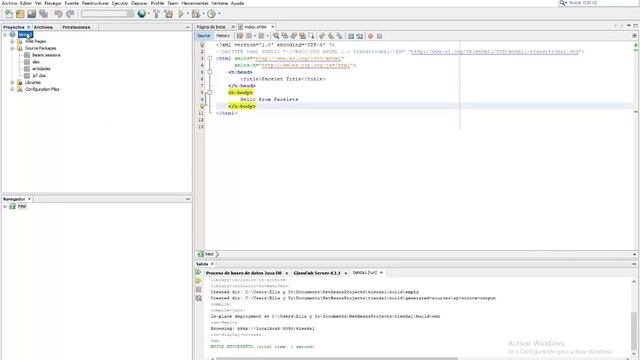Click the Stop Macro Recording icon
The width and height of the screenshot is (640, 360).
[x=379, y=36]
